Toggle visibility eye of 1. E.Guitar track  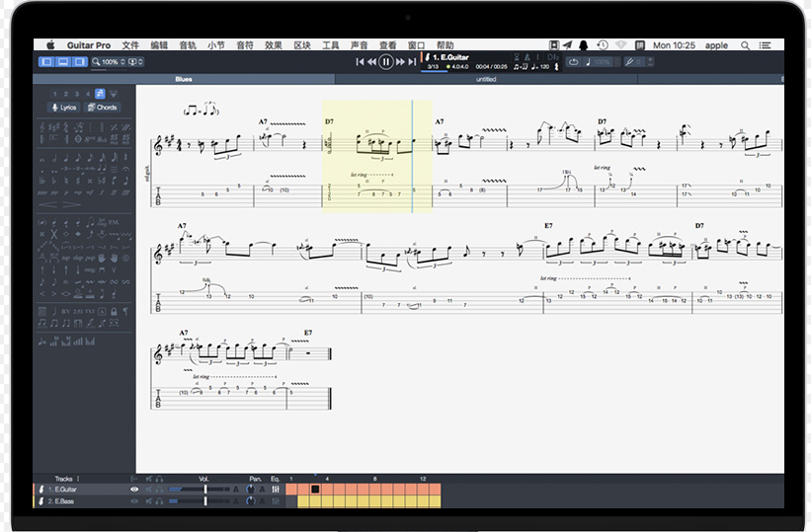click(134, 490)
